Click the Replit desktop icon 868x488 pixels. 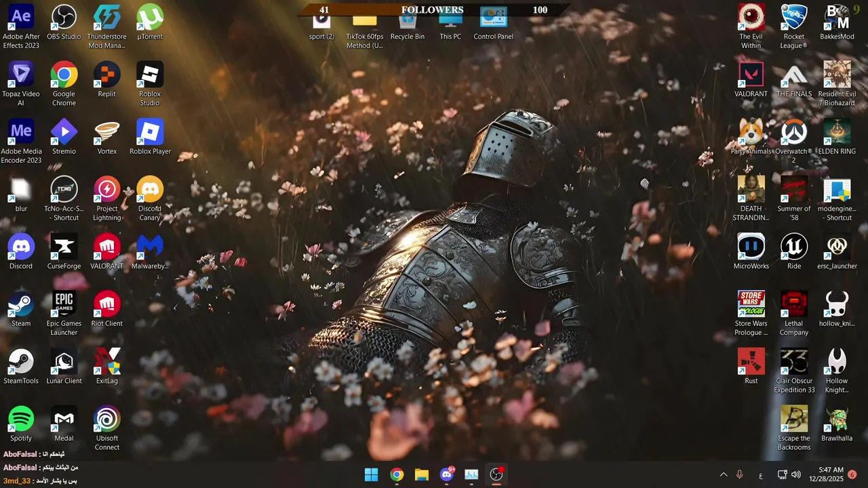107,80
